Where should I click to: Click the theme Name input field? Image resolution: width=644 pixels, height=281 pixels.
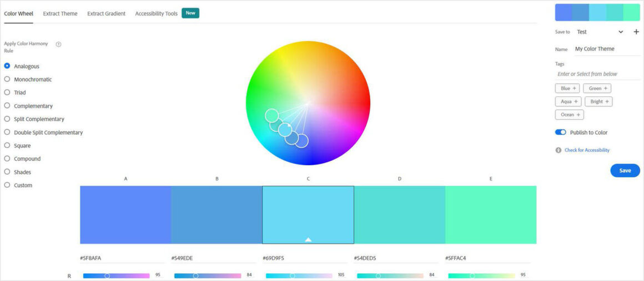coord(606,49)
